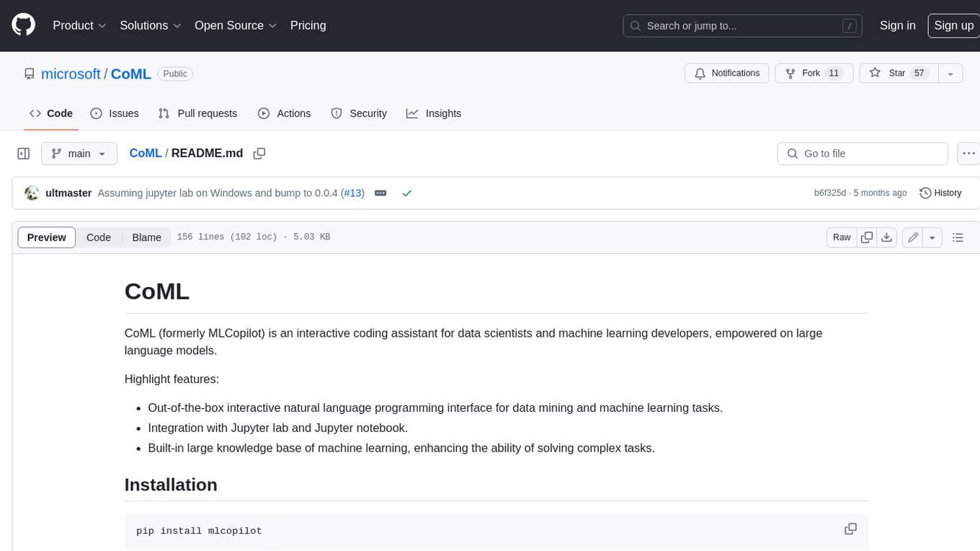Viewport: 980px width, 551px height.
Task: Switch to the Code tab
Action: pyautogui.click(x=51, y=113)
